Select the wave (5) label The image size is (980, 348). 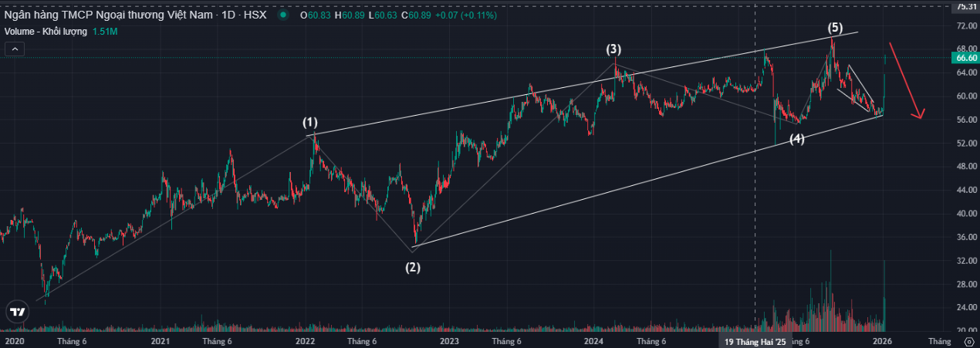pos(835,28)
